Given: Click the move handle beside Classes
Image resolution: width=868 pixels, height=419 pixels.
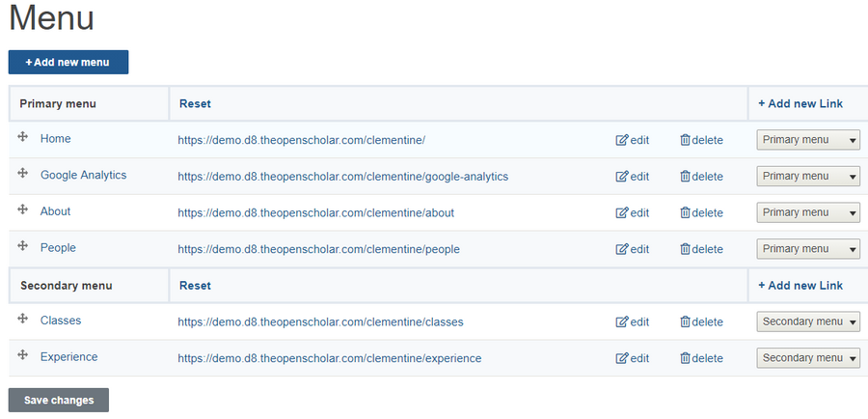Looking at the screenshot, I should click(x=22, y=320).
